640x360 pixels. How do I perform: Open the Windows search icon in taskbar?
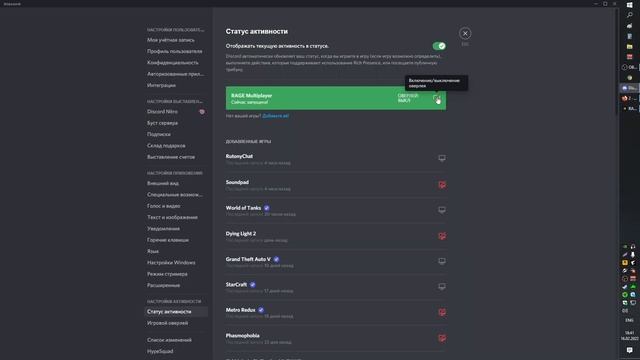(629, 15)
